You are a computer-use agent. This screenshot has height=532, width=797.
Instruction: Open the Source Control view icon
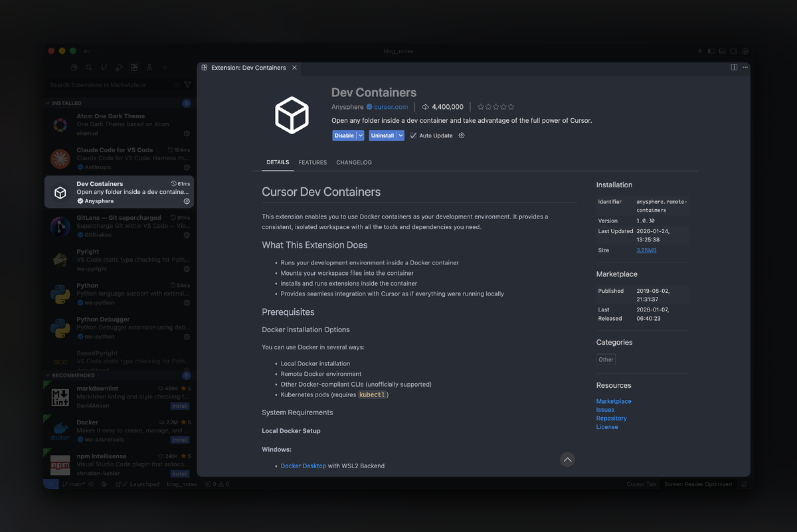pos(104,67)
